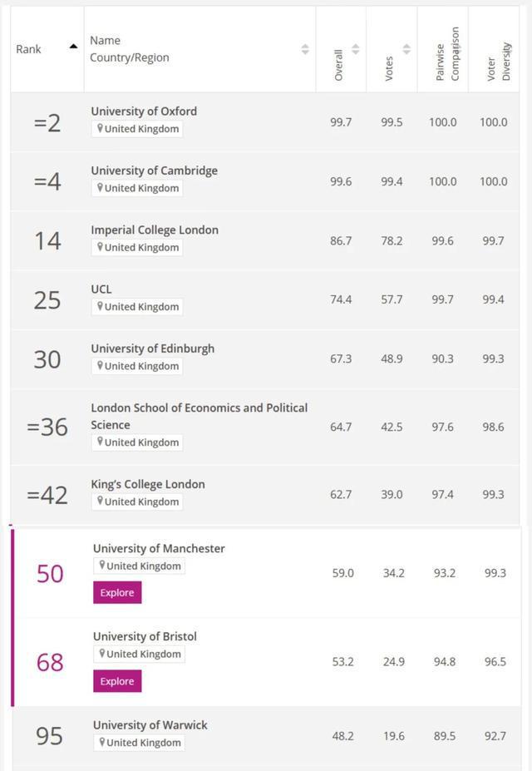Click location pin under Imperial College London
The width and height of the screenshot is (532, 771).
point(100,247)
